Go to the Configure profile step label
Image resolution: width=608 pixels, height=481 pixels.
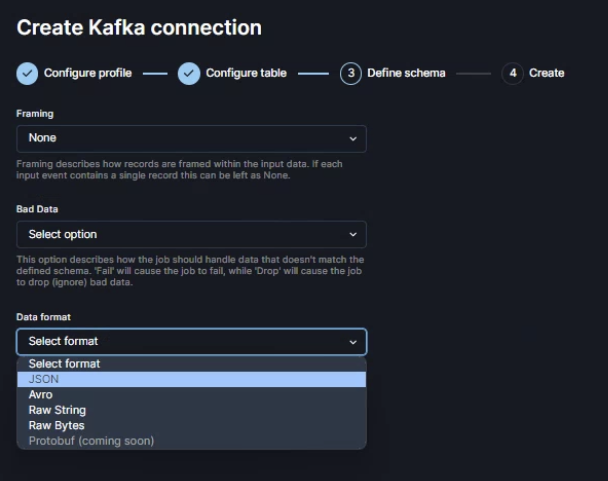pos(87,73)
